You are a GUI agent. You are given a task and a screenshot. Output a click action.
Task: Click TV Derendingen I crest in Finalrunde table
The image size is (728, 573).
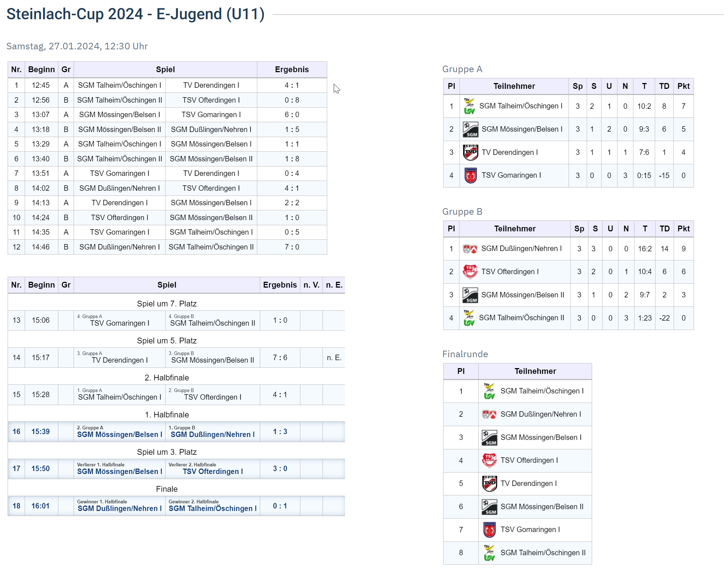pyautogui.click(x=489, y=483)
